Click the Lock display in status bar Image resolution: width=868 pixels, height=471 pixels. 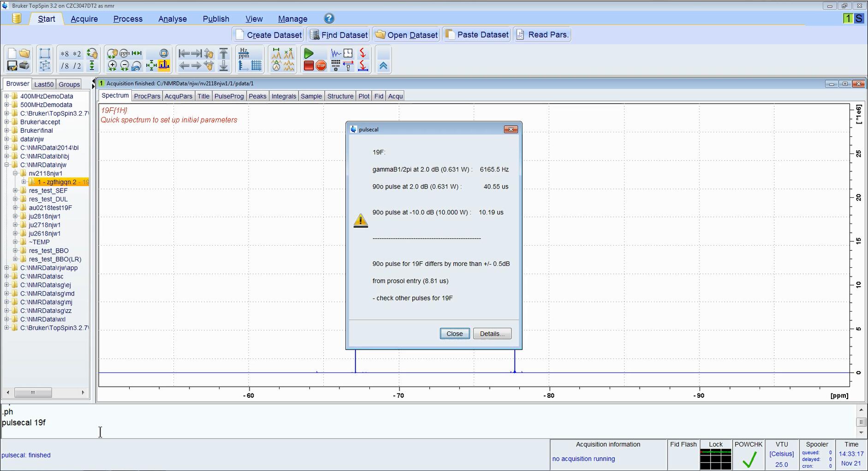715,459
